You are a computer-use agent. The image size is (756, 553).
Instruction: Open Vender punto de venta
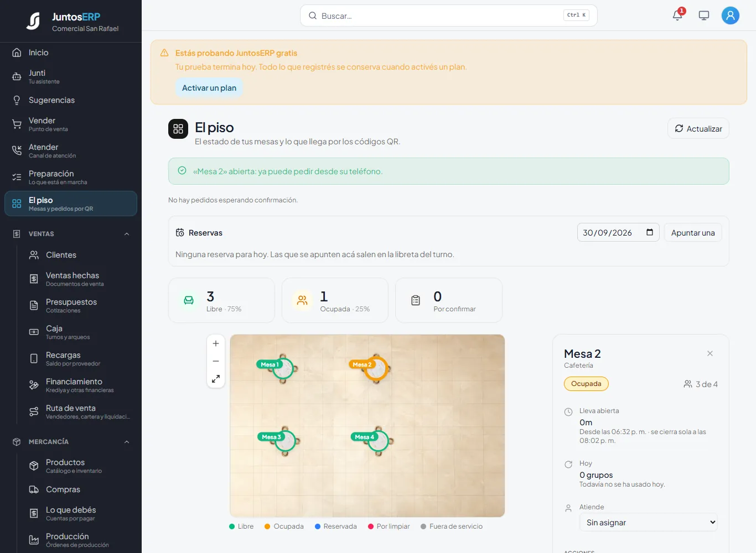pos(71,124)
